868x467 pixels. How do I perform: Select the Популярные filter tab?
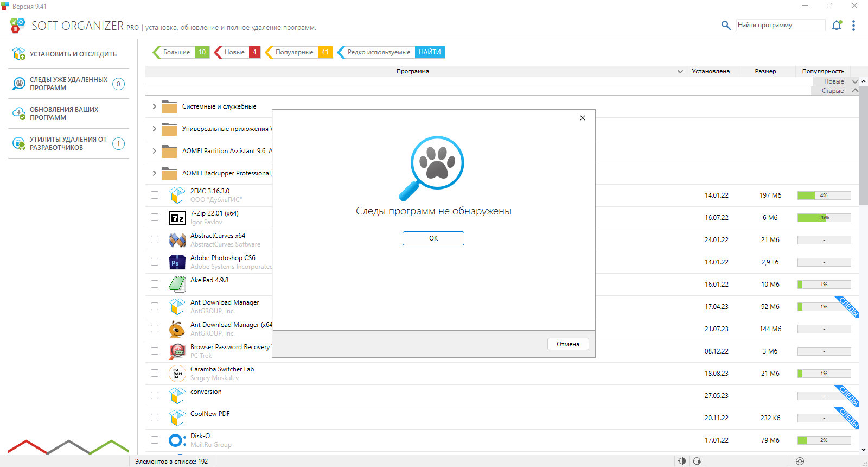[x=298, y=52]
